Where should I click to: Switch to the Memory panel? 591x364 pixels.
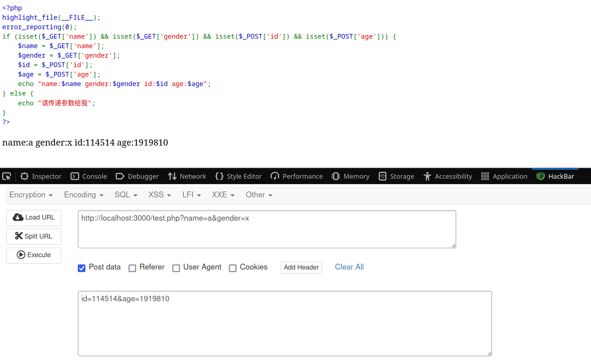coord(350,177)
